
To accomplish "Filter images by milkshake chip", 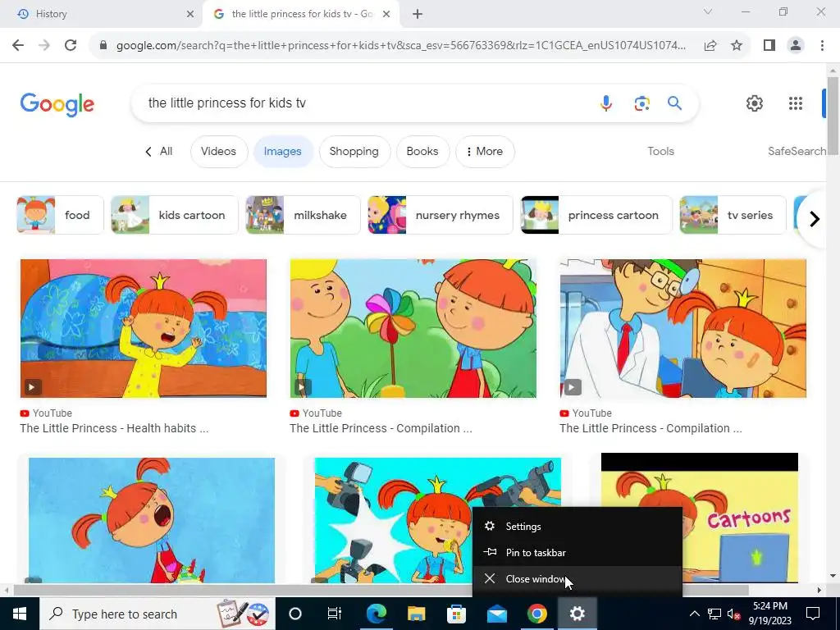I will (x=303, y=215).
